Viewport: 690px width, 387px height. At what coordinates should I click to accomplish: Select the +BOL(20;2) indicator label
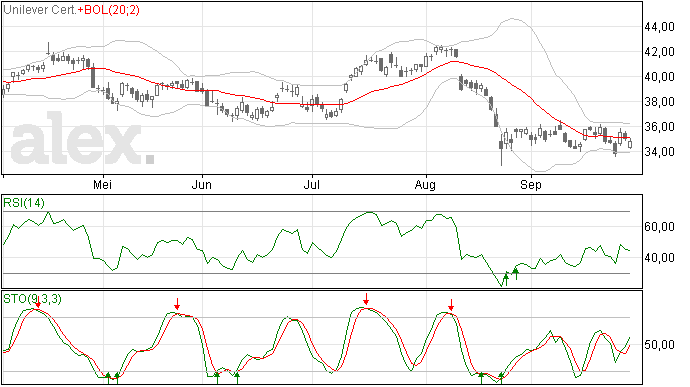pyautogui.click(x=109, y=10)
